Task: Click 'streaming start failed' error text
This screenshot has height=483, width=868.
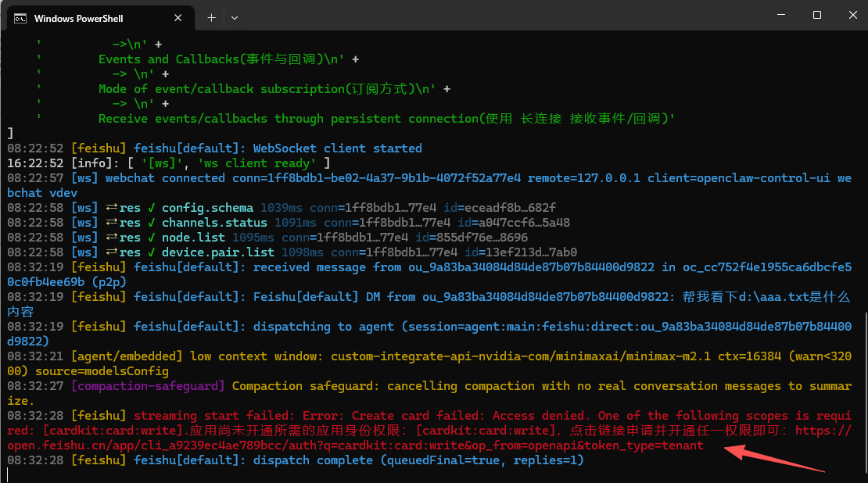Action: point(214,416)
